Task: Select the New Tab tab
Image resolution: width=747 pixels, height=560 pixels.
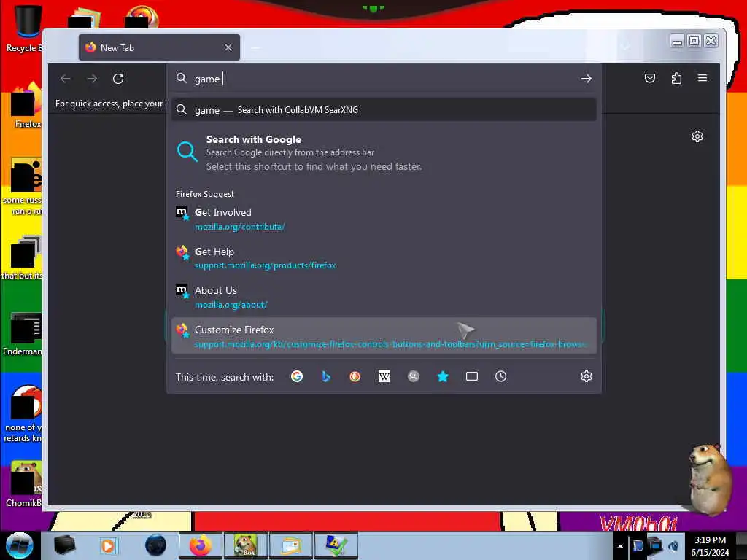Action: coord(159,47)
